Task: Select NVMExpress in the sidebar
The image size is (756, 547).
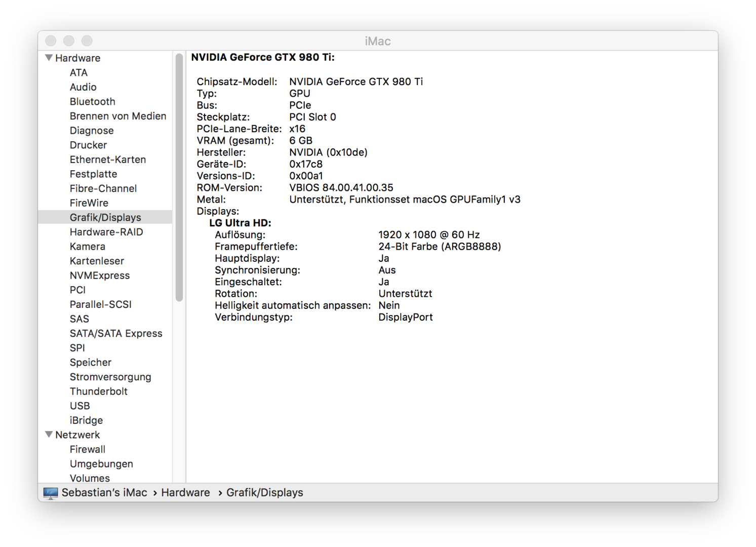Action: tap(100, 276)
